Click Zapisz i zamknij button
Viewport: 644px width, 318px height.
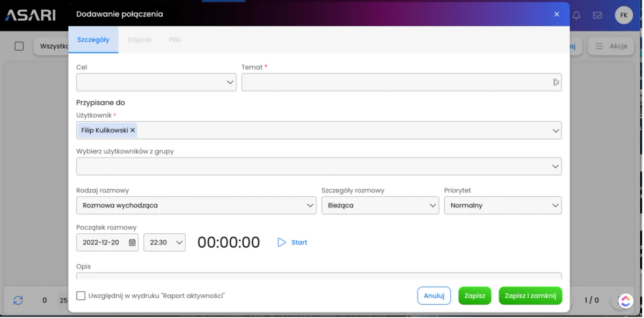point(530,295)
